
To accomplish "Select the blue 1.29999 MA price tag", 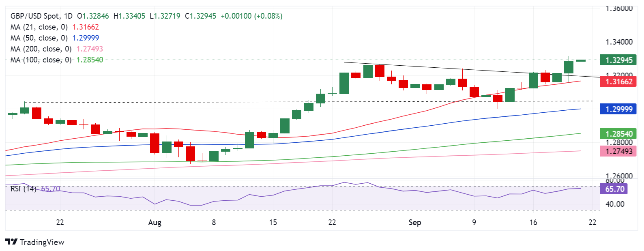I will (x=619, y=109).
